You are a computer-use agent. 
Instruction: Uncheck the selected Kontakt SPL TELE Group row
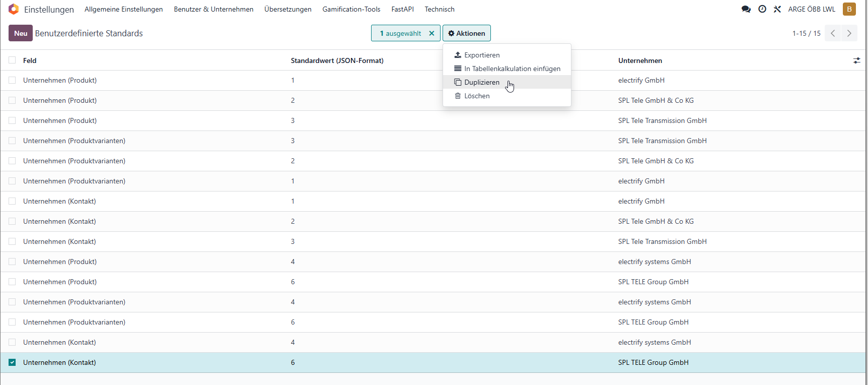12,362
